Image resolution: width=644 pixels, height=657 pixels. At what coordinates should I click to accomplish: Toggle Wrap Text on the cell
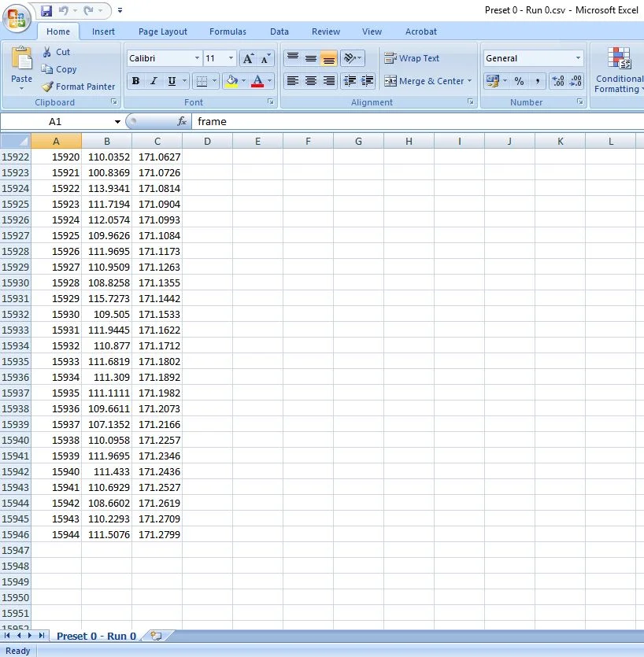tap(412, 58)
